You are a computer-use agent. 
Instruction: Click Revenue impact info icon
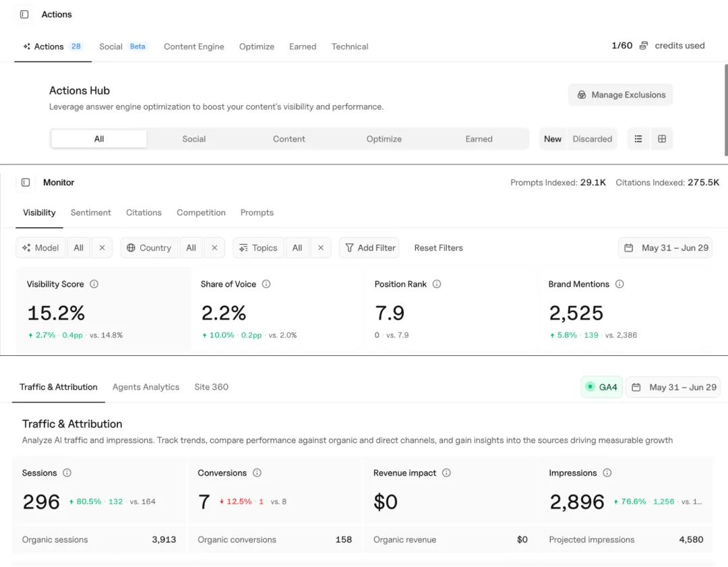pos(447,473)
